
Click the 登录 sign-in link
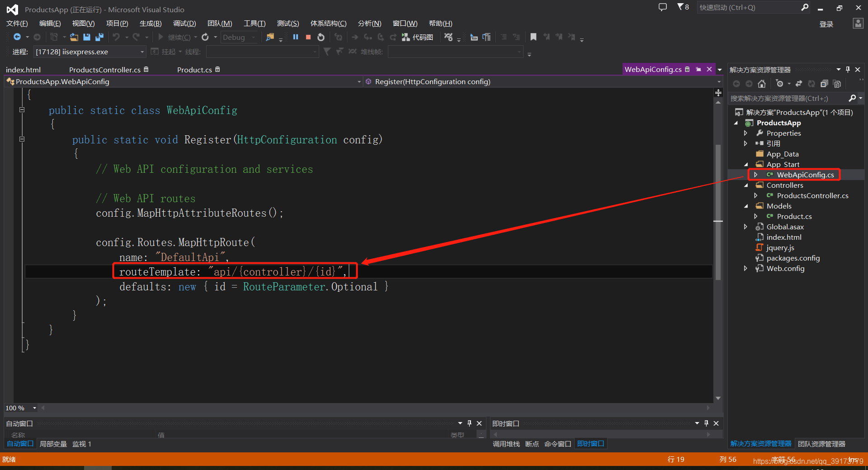click(x=826, y=24)
